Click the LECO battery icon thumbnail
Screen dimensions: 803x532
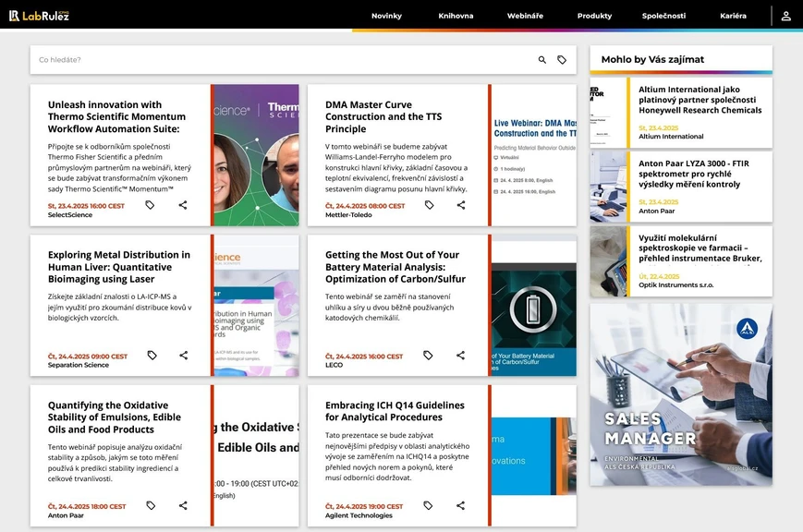533,305
